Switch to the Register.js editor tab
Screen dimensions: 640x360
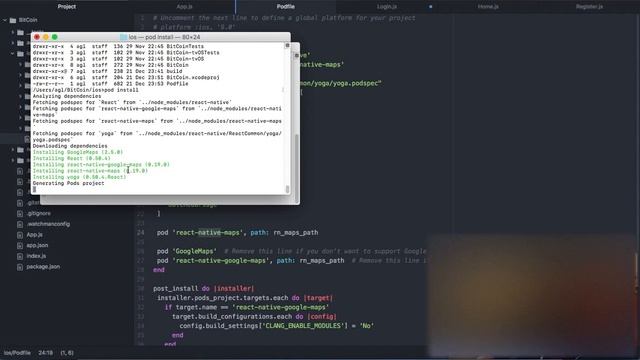589,7
